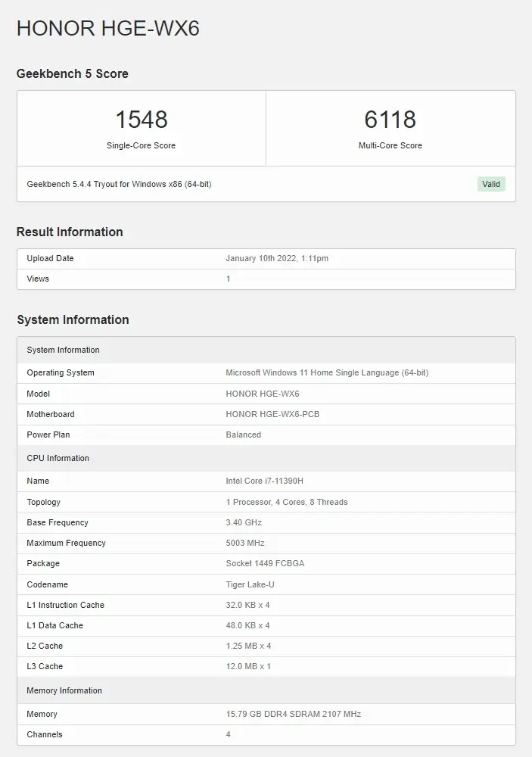The image size is (532, 757).
Task: Select the Tiger Lake-U codename value
Action: click(250, 584)
